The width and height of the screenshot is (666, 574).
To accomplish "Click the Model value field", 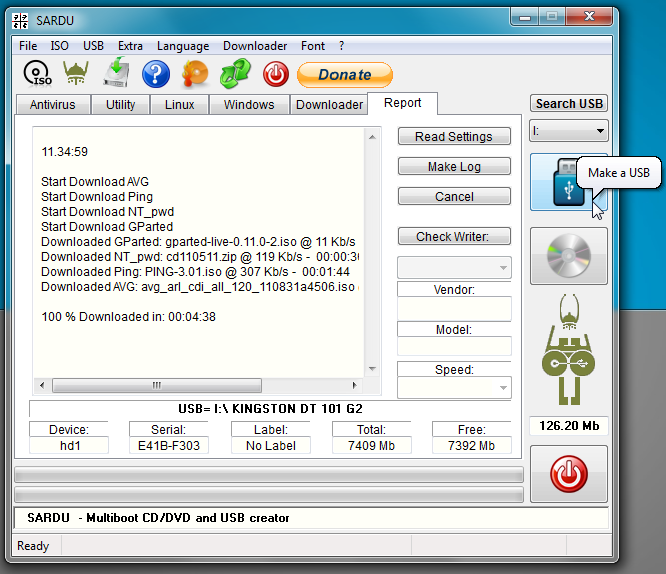I will point(454,346).
